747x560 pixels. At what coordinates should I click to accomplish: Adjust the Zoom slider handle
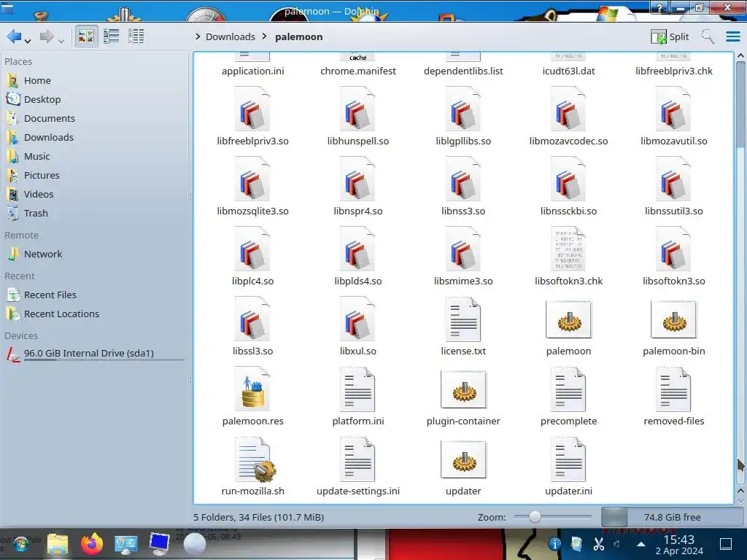535,517
